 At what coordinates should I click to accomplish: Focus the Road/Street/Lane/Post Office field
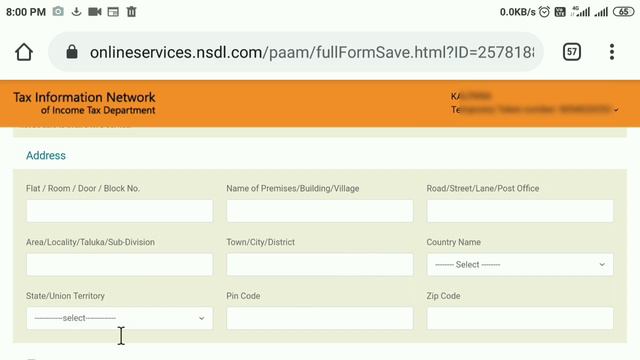click(x=520, y=211)
